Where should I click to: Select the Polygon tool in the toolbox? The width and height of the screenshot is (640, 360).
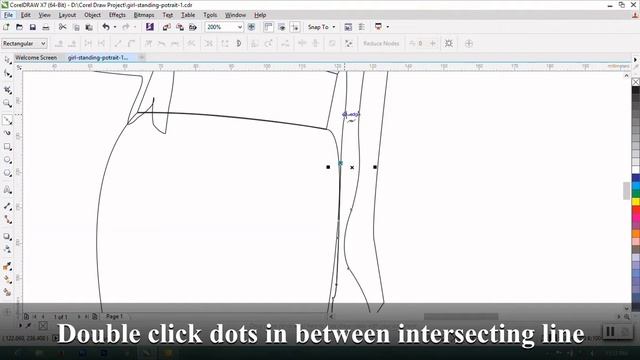[x=7, y=173]
